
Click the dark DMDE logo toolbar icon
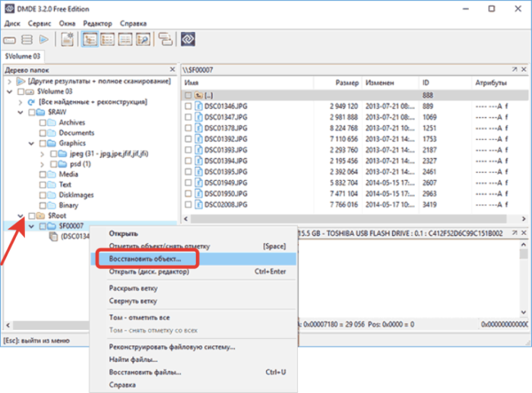188,40
